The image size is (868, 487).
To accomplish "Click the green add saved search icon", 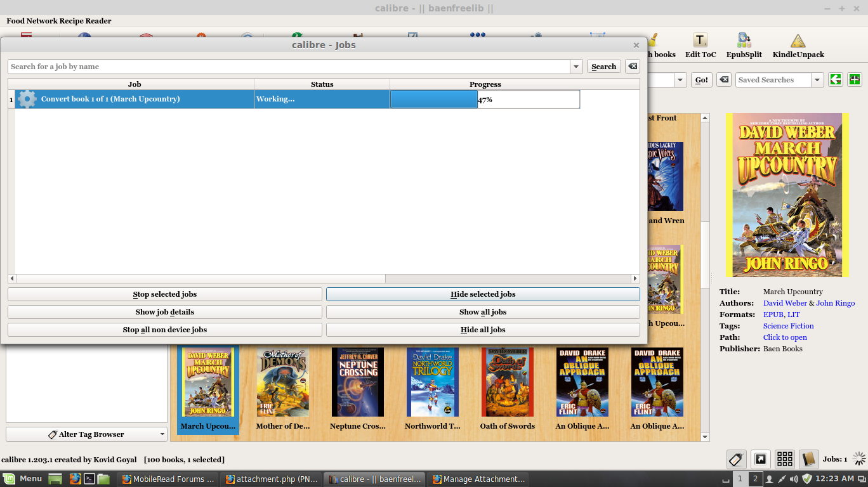I will [855, 80].
